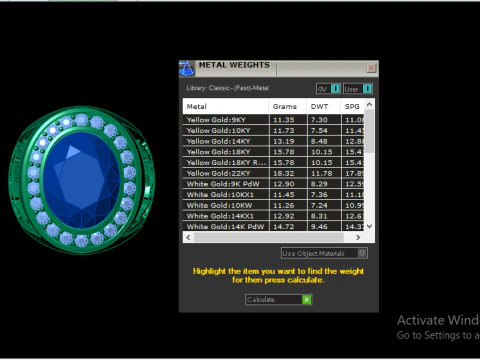The width and height of the screenshot is (480, 360).
Task: Click the horizontal scroll left arrow
Action: [188, 237]
